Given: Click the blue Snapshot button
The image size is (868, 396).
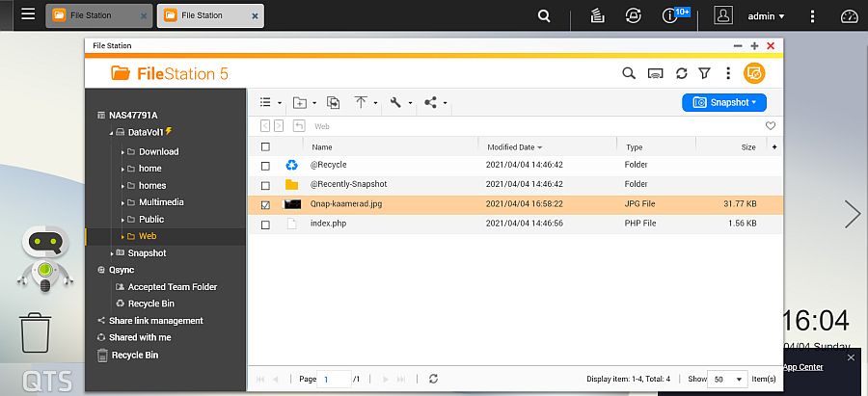Looking at the screenshot, I should click(x=724, y=102).
